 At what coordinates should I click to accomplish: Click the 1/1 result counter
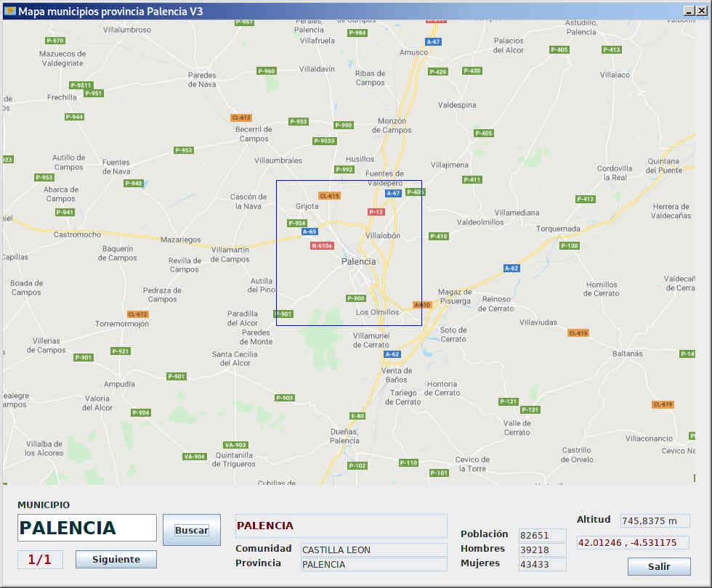pyautogui.click(x=40, y=560)
